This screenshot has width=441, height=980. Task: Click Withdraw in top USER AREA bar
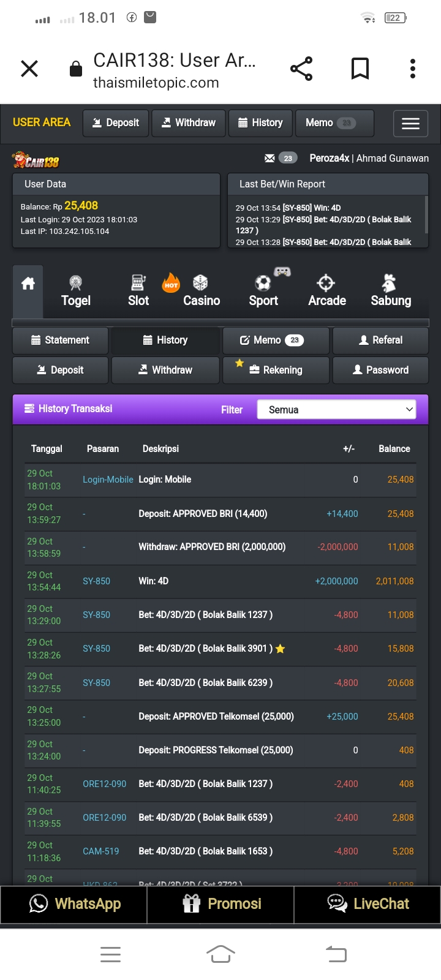coord(189,123)
